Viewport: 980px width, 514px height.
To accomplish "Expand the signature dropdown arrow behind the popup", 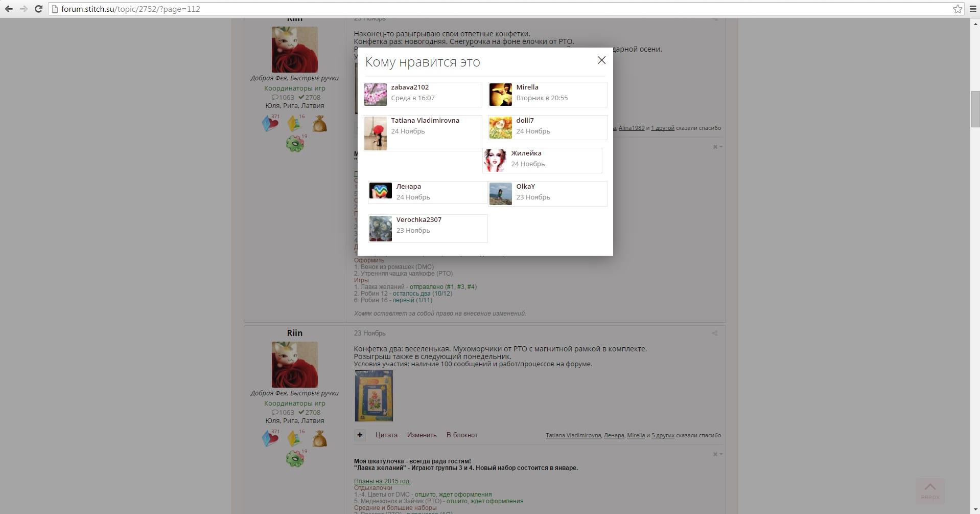I will [720, 147].
